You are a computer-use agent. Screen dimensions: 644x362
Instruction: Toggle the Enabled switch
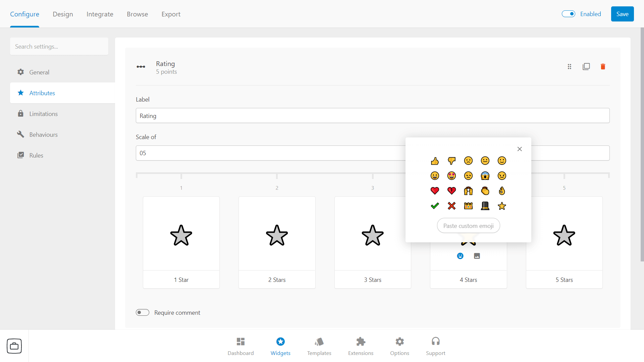(x=569, y=14)
